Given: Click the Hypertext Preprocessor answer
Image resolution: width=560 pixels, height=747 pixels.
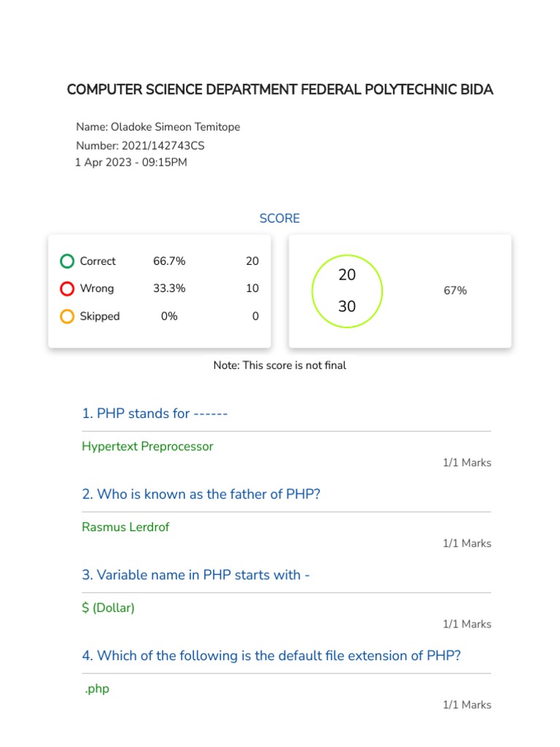Looking at the screenshot, I should click(x=147, y=446).
